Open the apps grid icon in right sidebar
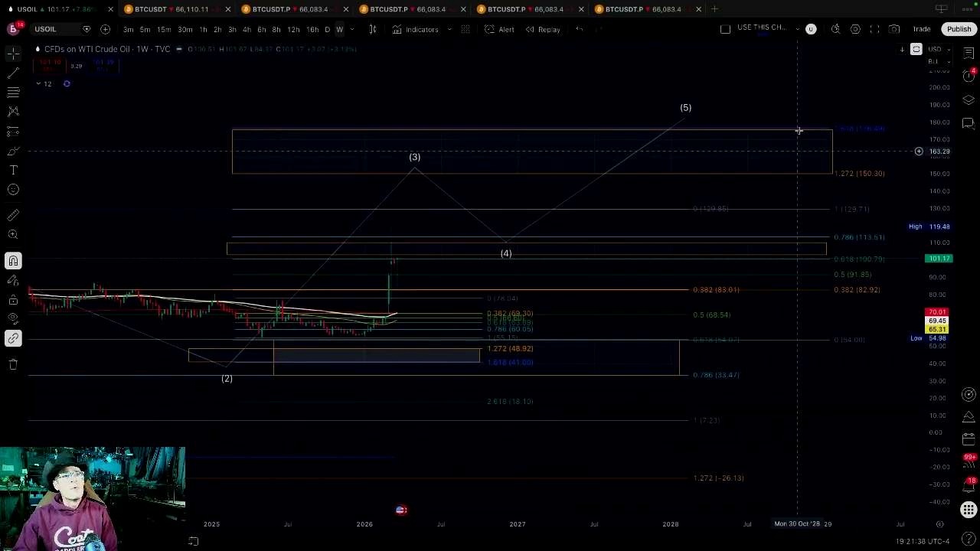The image size is (980, 551). pos(969,510)
